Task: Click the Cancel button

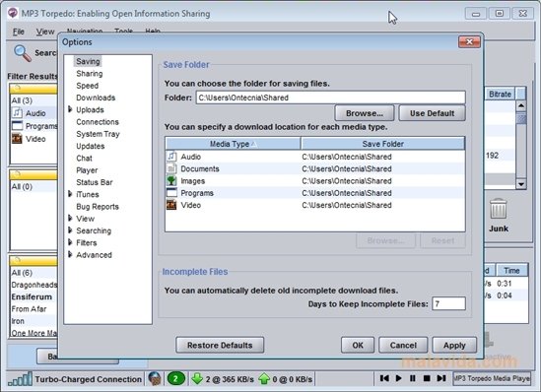Action: coord(403,345)
